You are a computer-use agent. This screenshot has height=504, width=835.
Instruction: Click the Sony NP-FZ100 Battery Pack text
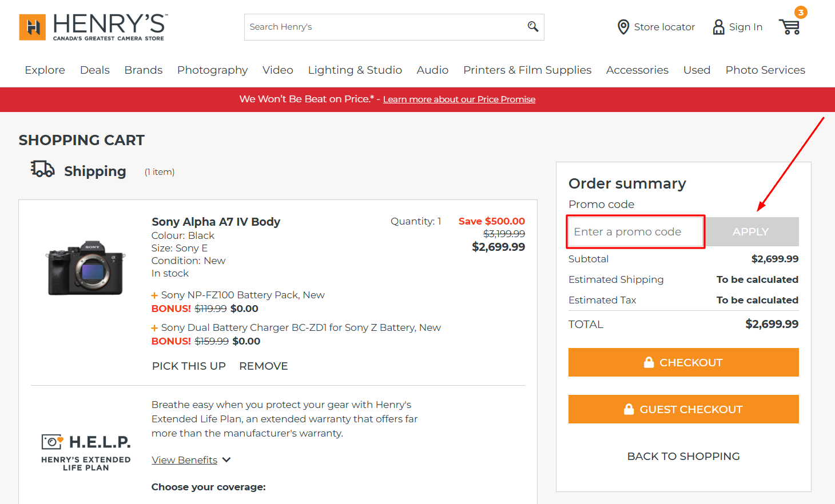pyautogui.click(x=242, y=295)
